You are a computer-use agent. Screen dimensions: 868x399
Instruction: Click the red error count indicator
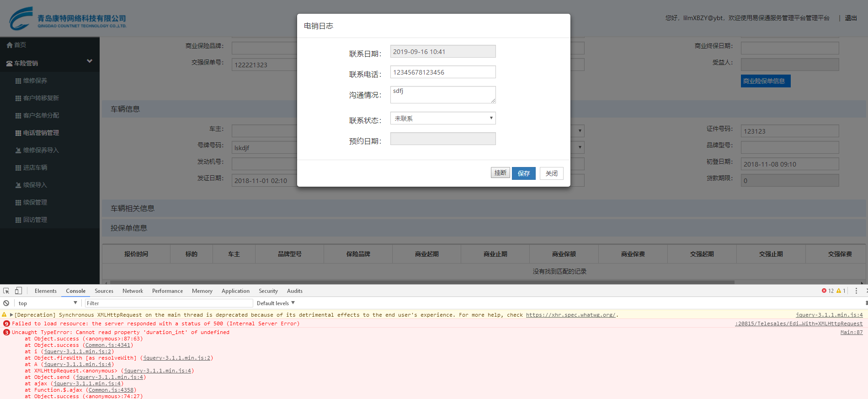pos(828,291)
